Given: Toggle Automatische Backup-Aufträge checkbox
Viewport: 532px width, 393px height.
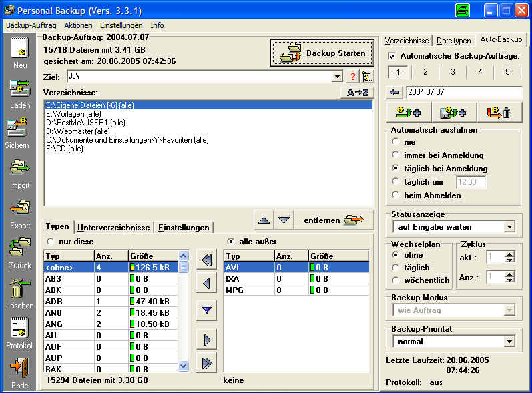Looking at the screenshot, I should [x=392, y=56].
